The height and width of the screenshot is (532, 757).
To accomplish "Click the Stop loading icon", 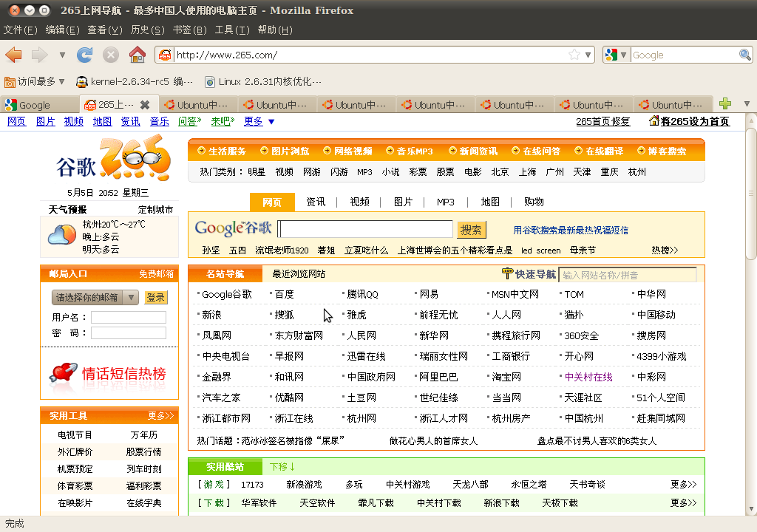I will pos(111,55).
